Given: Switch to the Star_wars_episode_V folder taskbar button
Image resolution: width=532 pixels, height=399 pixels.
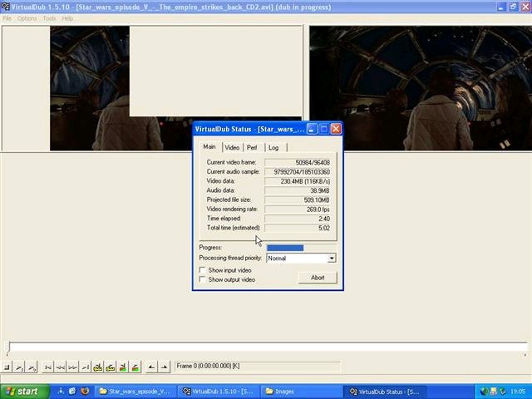Looking at the screenshot, I should click(135, 392).
